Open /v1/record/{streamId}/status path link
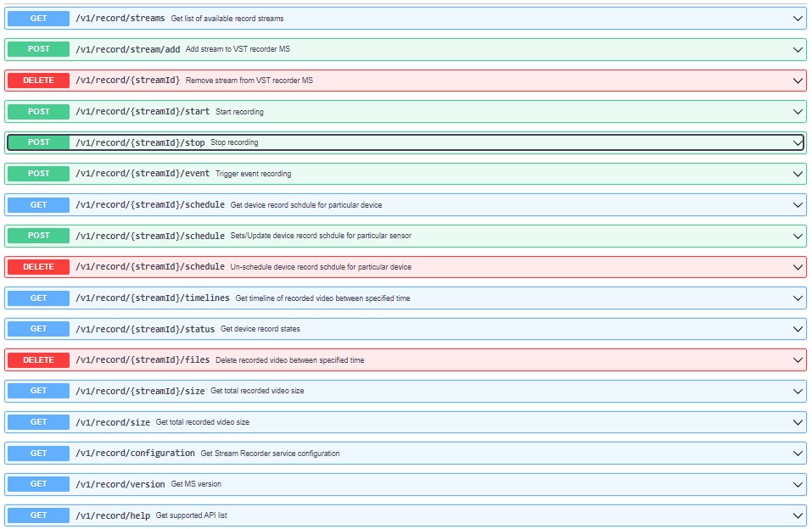The height and width of the screenshot is (529, 812). click(x=144, y=329)
